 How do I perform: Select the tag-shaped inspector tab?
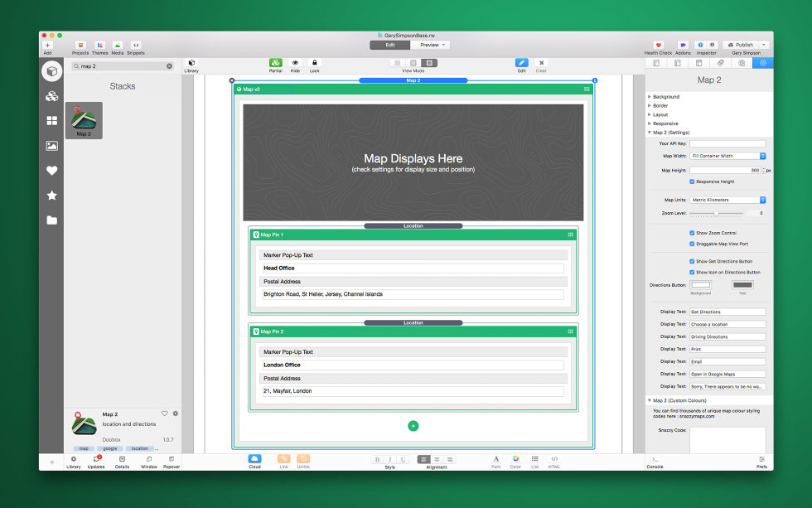[720, 63]
